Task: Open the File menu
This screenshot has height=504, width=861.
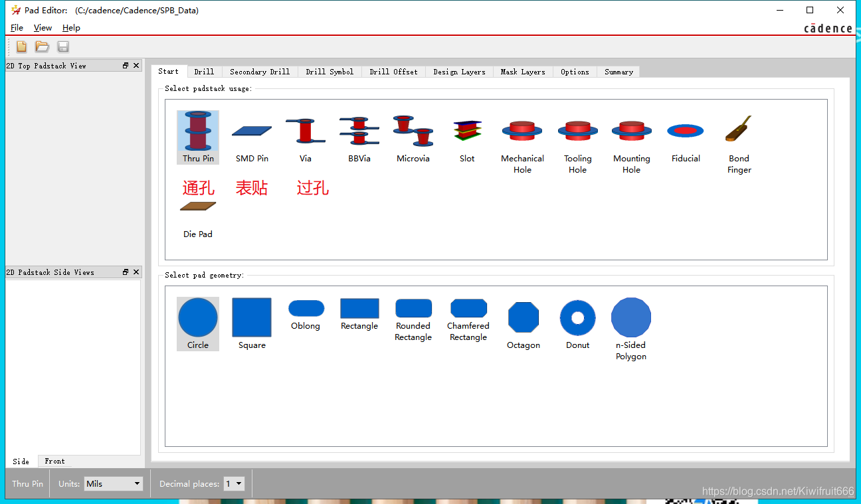Action: coord(17,28)
